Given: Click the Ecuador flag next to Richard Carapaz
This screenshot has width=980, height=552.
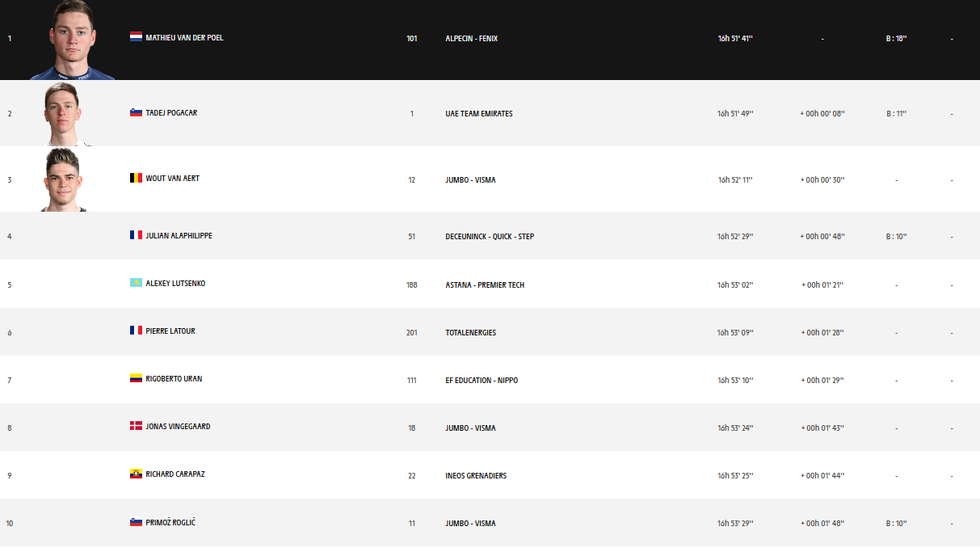Looking at the screenshot, I should 136,474.
